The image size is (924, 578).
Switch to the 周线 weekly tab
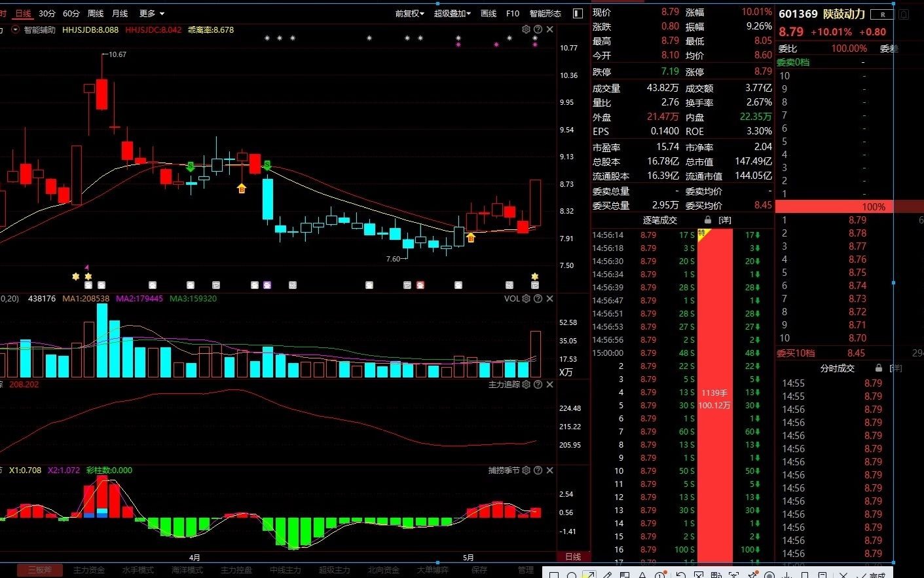(96, 13)
